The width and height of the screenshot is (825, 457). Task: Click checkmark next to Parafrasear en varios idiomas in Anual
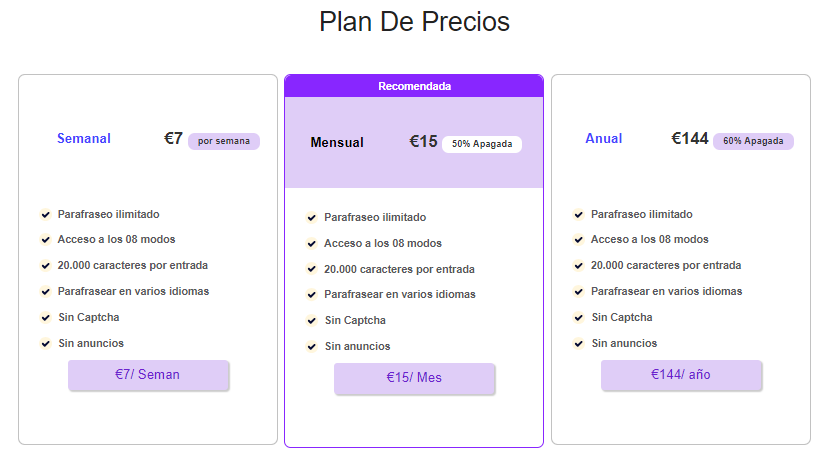point(579,291)
